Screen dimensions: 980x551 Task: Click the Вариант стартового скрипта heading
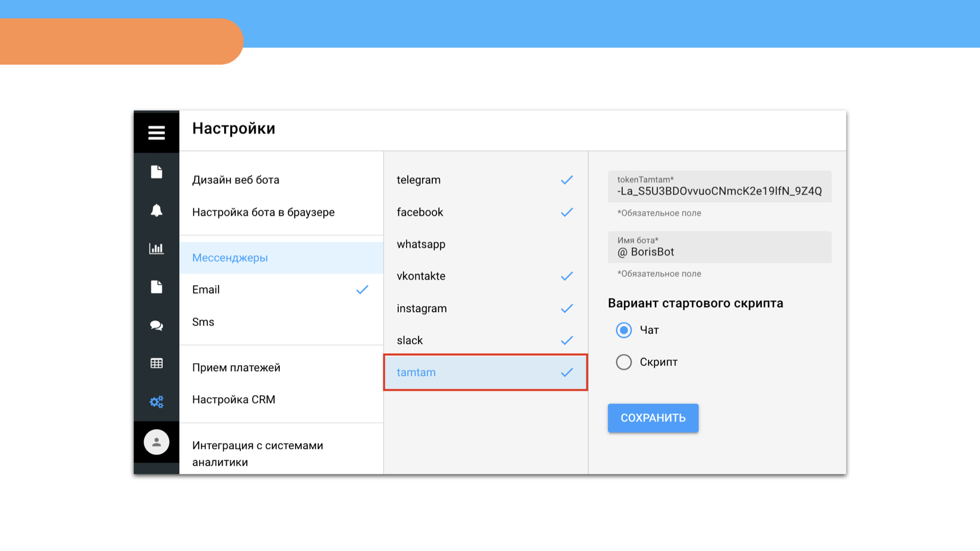point(695,303)
